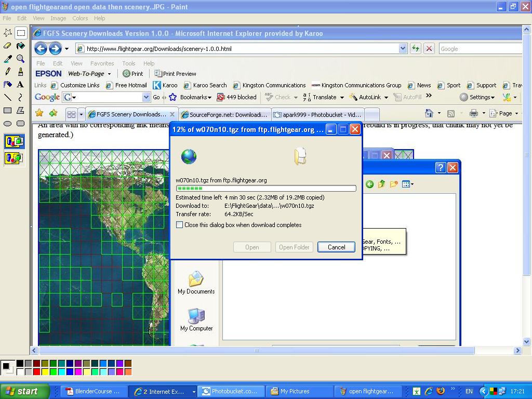Click the red Stop icon in IE

(x=429, y=48)
